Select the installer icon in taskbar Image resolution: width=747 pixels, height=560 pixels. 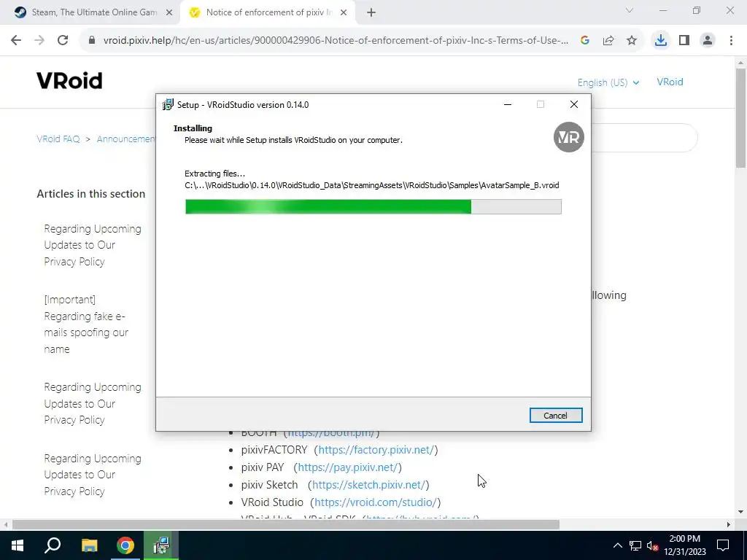pos(161,545)
